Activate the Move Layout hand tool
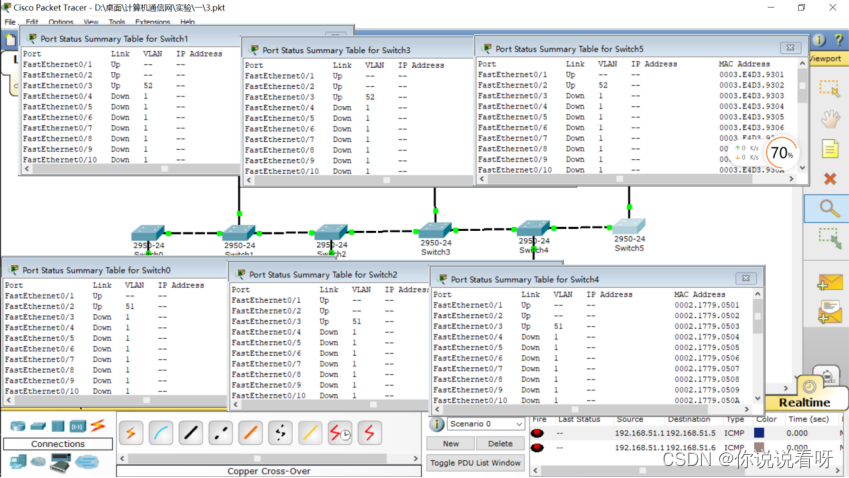Image resolution: width=849 pixels, height=478 pixels. (830, 119)
